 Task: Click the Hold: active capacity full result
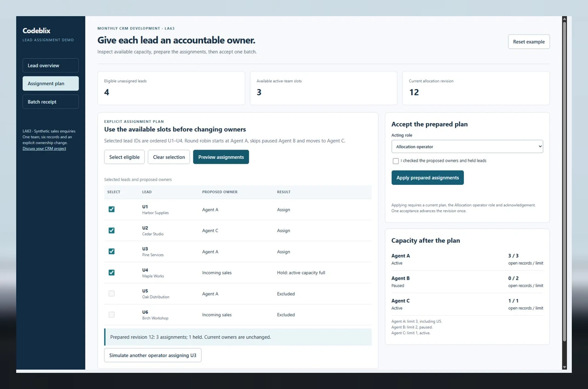click(x=301, y=273)
